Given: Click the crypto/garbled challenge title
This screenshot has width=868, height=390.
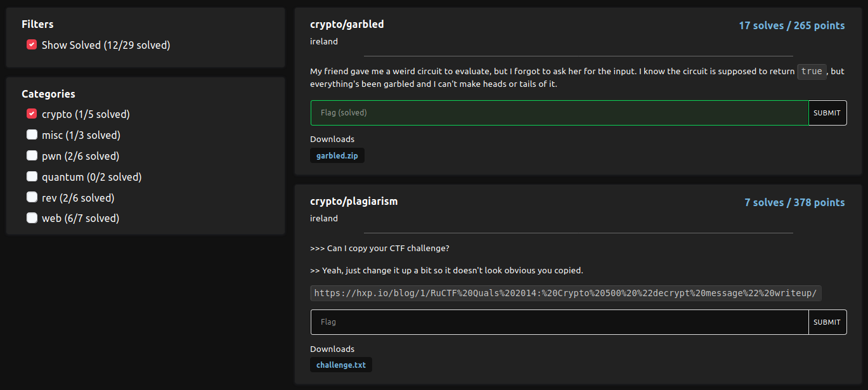Looking at the screenshot, I should tap(347, 25).
